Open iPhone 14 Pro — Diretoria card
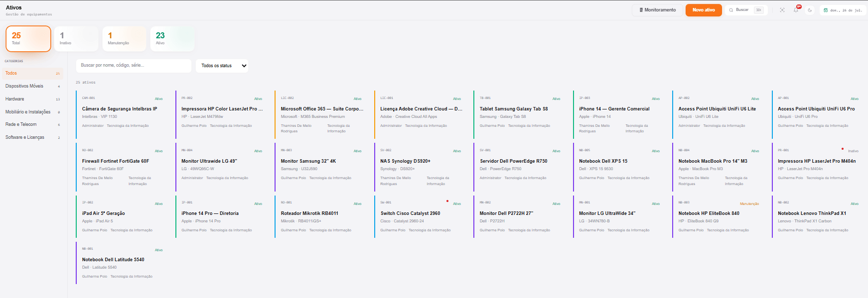The image size is (868, 298). click(x=222, y=216)
